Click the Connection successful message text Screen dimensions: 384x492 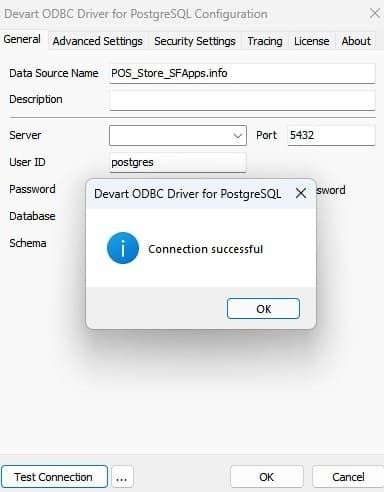[x=206, y=249]
